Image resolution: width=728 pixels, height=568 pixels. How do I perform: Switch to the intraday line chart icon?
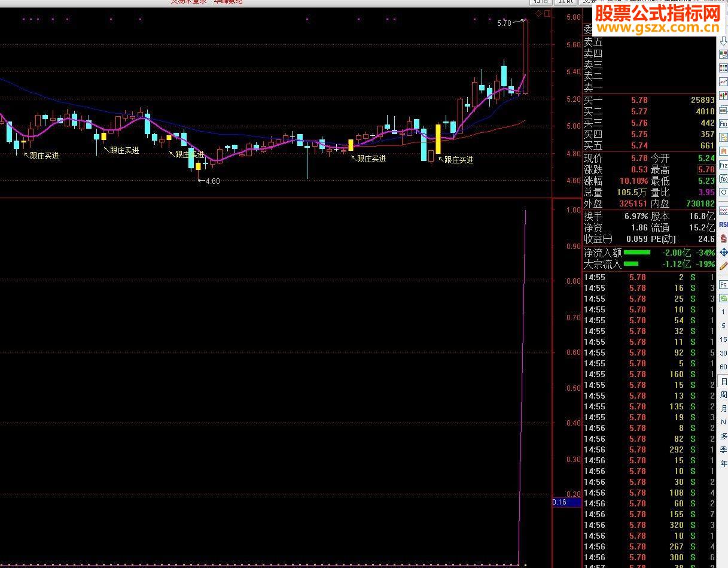723,81
